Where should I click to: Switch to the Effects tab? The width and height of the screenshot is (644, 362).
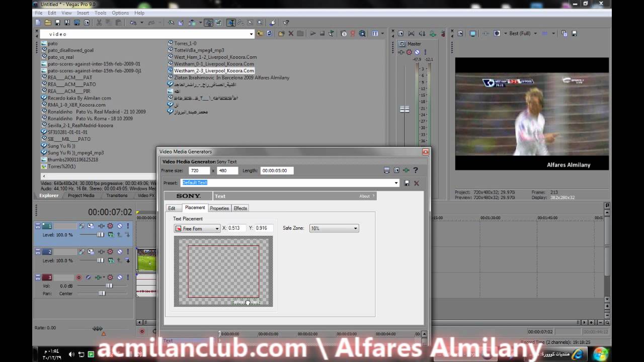coord(240,208)
